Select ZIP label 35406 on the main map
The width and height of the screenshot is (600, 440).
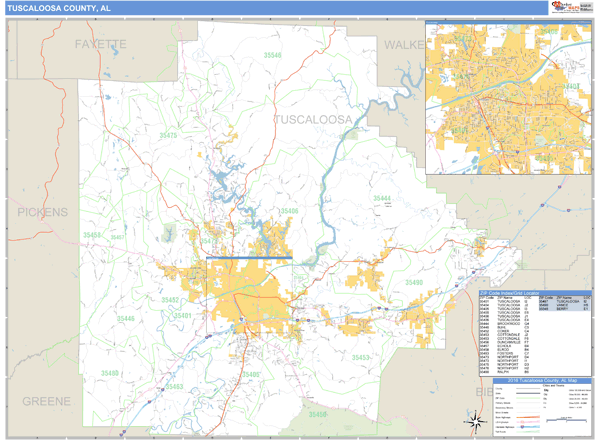(289, 211)
